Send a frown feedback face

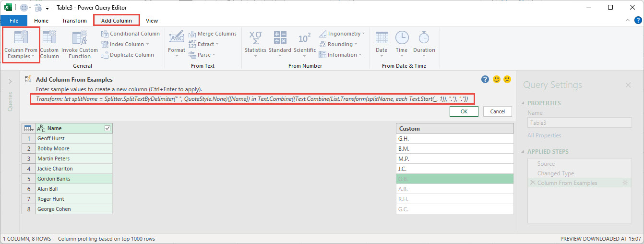pyautogui.click(x=507, y=79)
